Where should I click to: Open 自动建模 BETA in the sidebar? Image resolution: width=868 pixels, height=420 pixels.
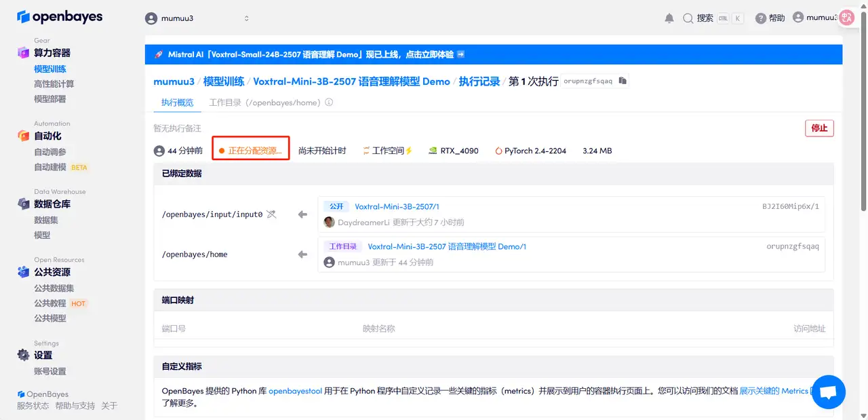61,167
